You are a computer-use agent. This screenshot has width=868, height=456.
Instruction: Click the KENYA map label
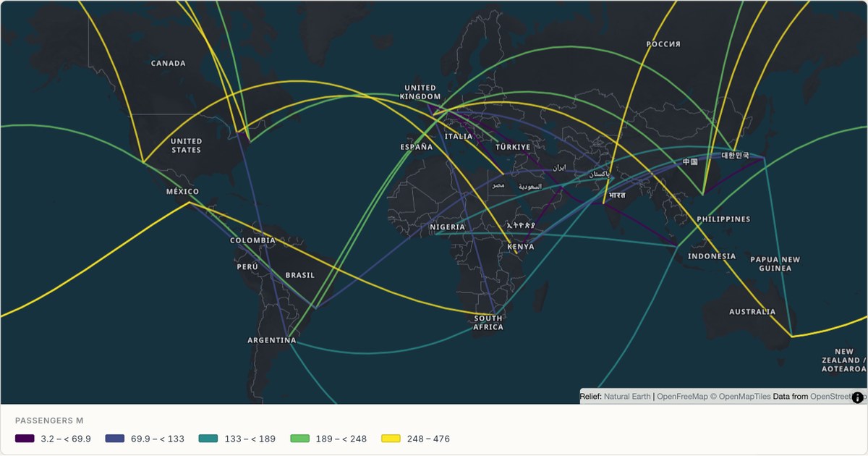pos(521,247)
